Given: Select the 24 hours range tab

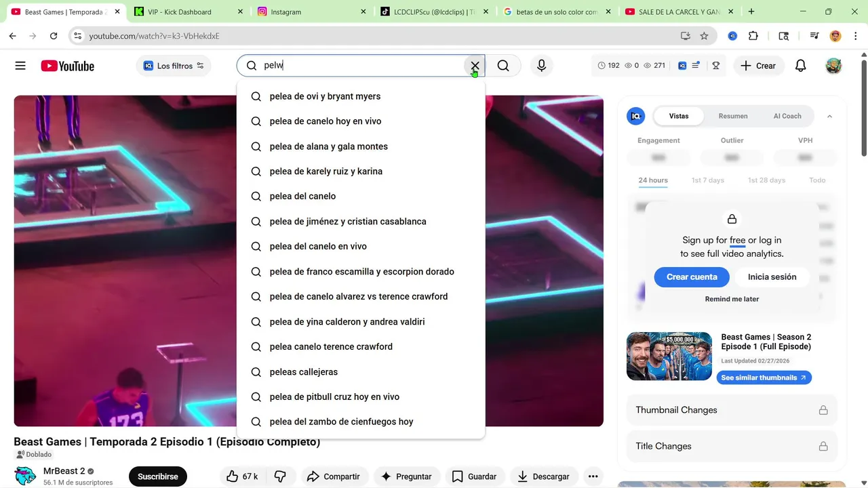Looking at the screenshot, I should pyautogui.click(x=653, y=180).
